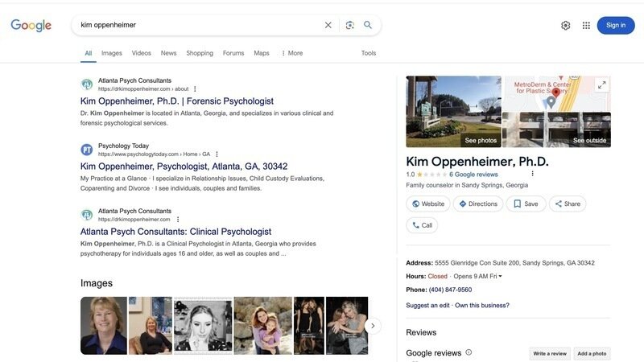644x362 pixels.
Task: Click the Psychology Today favicon
Action: pyautogui.click(x=87, y=150)
